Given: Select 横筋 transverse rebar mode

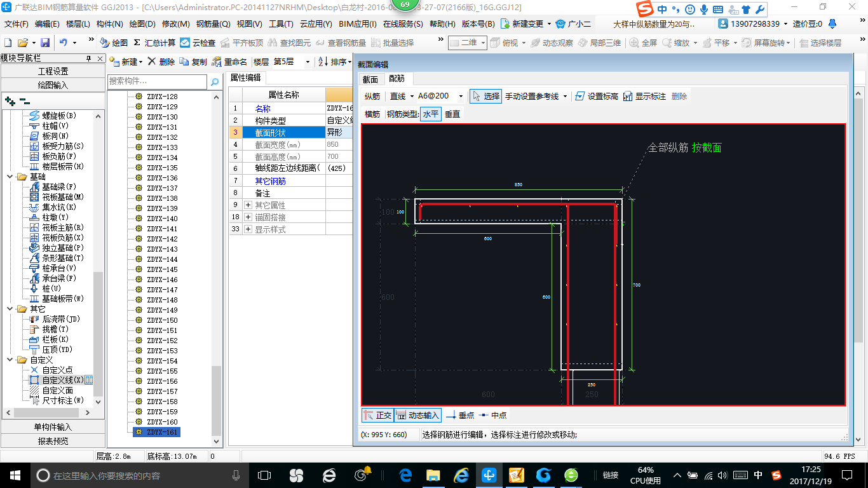Looking at the screenshot, I should (372, 114).
